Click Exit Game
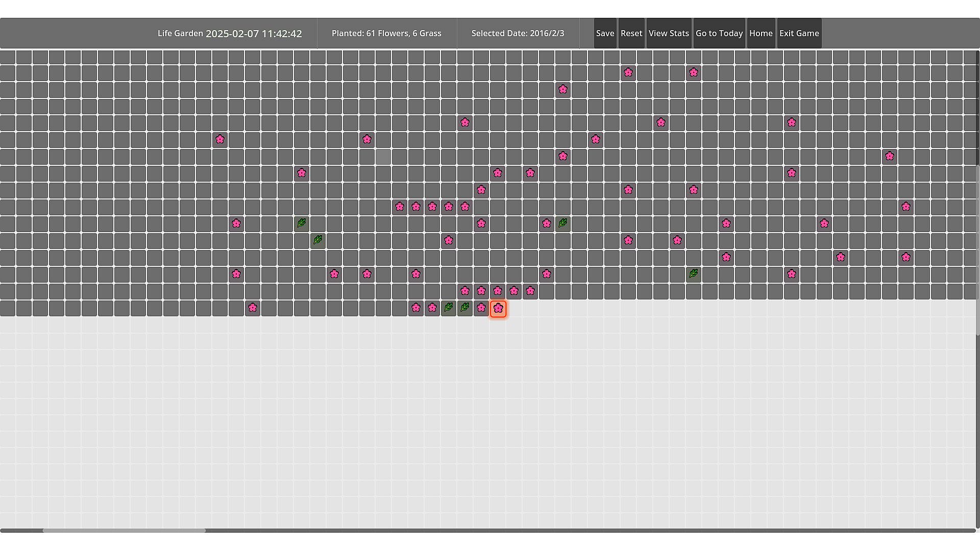The width and height of the screenshot is (980, 551). point(799,34)
